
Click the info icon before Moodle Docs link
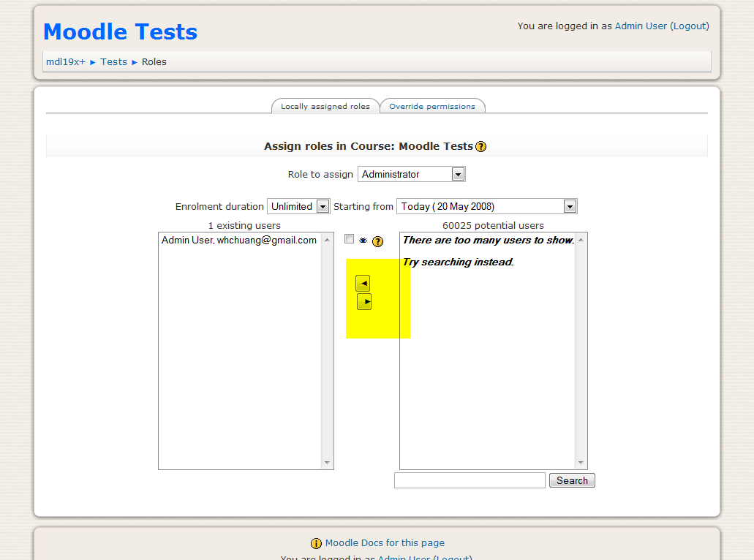click(x=316, y=544)
